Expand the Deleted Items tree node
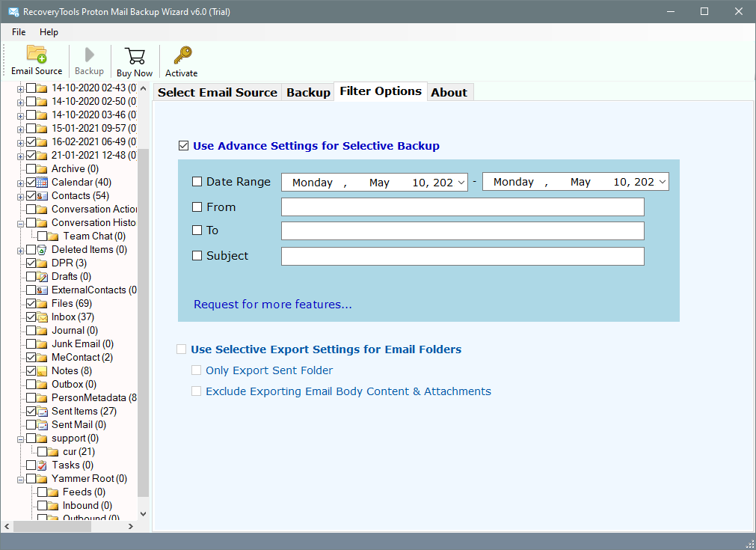The width and height of the screenshot is (756, 550). tap(20, 251)
